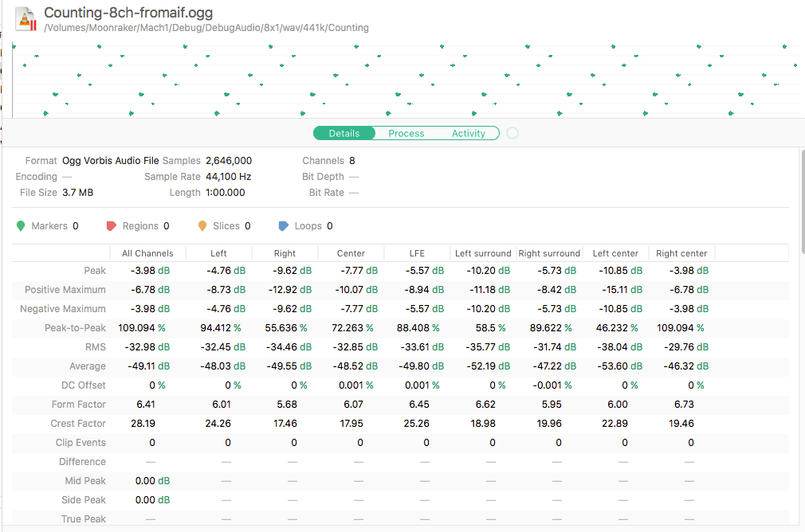Click the "Side Peak" row label
Screen dimensions: 805x532
pos(84,500)
